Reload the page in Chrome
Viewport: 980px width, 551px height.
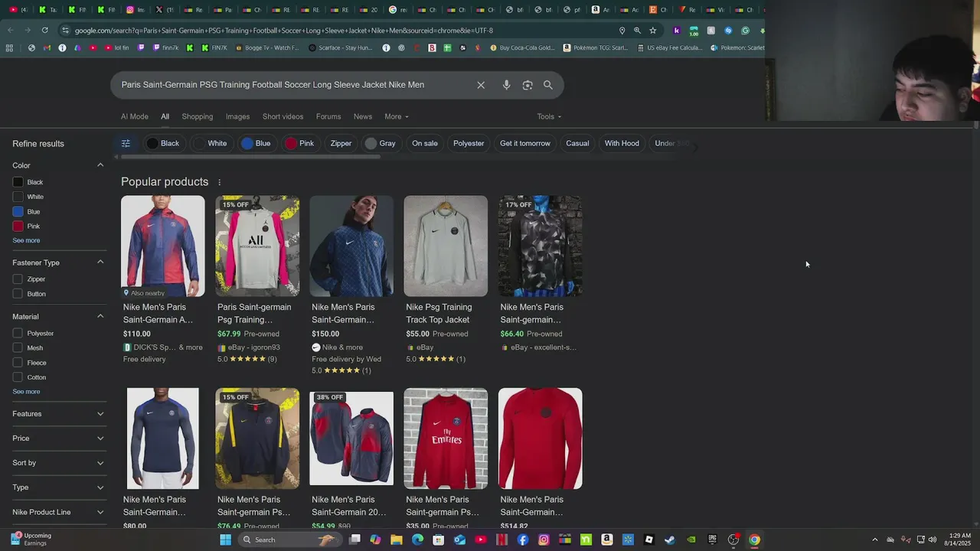[44, 31]
